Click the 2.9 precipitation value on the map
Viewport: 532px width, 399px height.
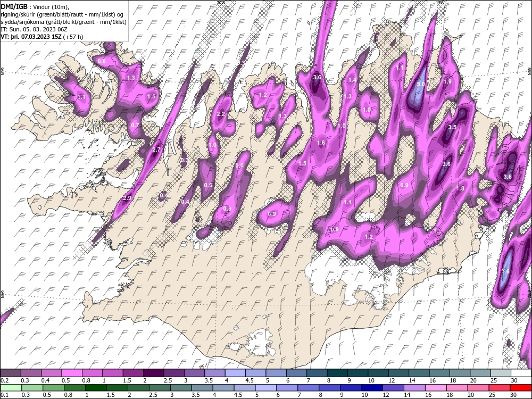127,198
